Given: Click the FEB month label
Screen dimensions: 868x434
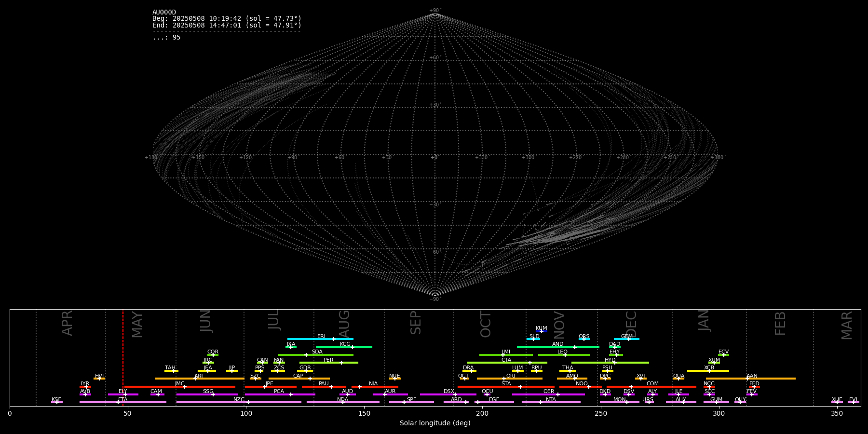Looking at the screenshot, I should pyautogui.click(x=780, y=324).
